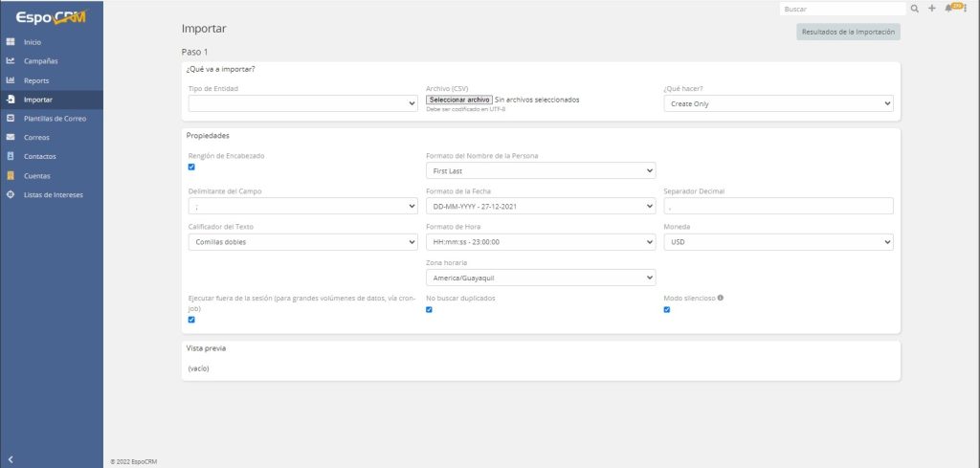Click the Resultados de la Importación button
980x468 pixels.
pyautogui.click(x=848, y=32)
